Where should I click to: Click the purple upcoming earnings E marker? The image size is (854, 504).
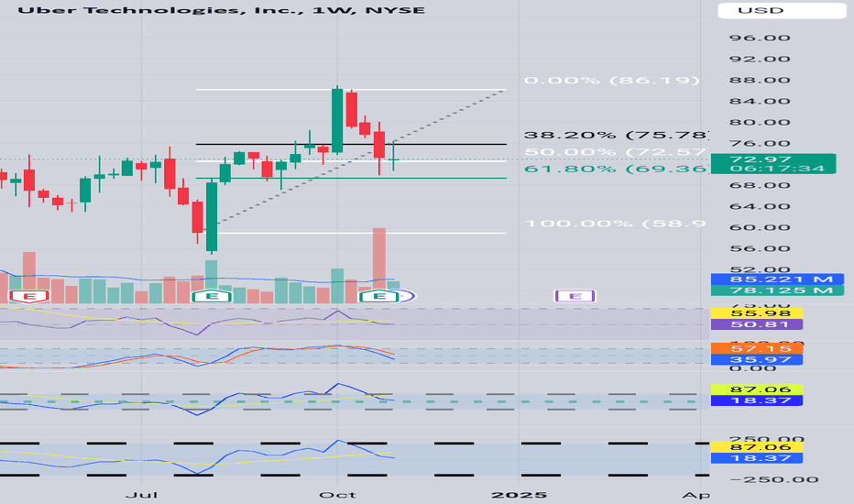click(575, 296)
